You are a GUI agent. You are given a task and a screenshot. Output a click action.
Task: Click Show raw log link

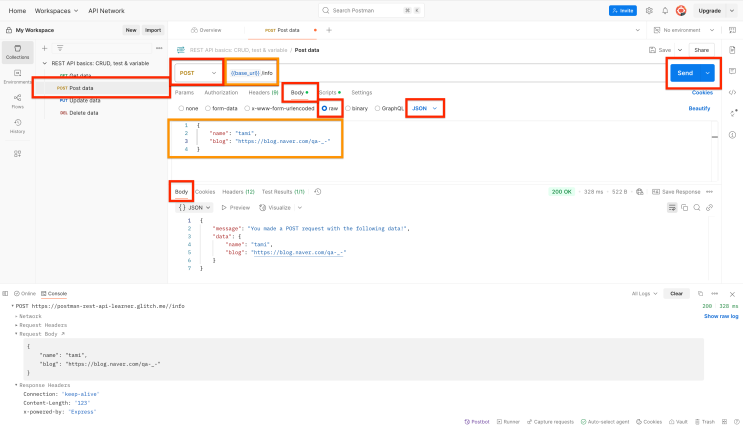(721, 316)
